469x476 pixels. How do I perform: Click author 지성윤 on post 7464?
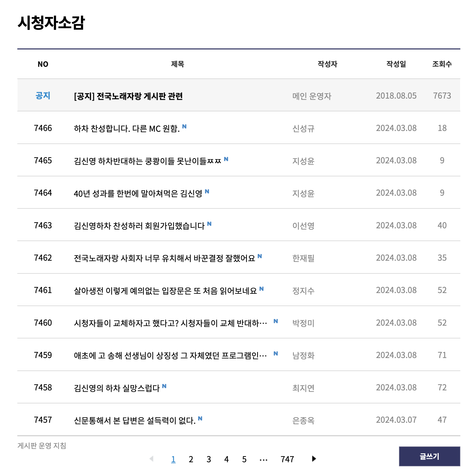coord(304,193)
